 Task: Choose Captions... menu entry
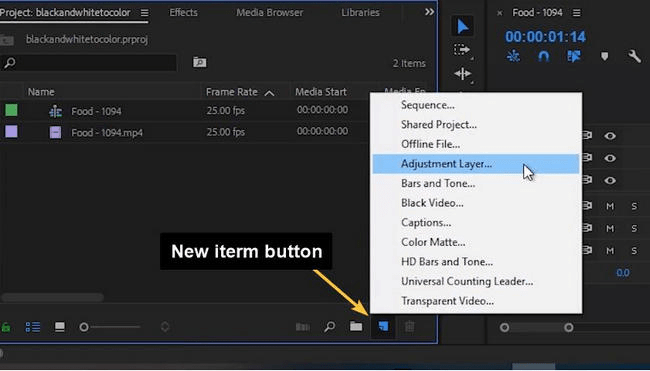point(475,223)
